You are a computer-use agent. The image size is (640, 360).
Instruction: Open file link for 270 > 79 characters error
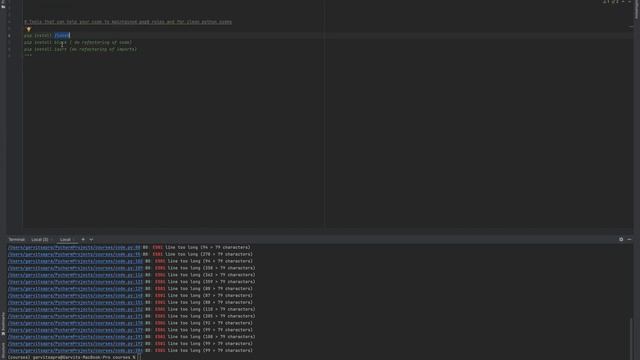(x=74, y=254)
